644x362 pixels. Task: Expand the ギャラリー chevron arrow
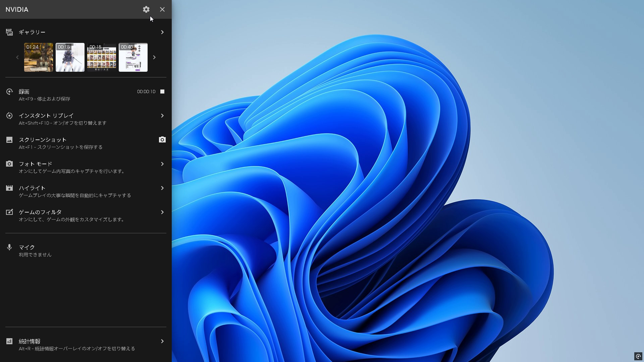[x=162, y=32]
